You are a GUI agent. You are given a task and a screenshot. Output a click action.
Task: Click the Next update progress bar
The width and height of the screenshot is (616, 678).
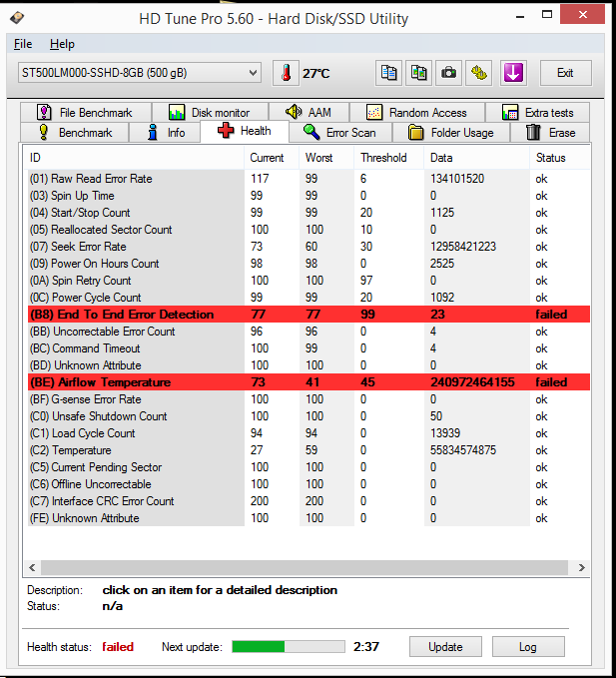(x=289, y=647)
